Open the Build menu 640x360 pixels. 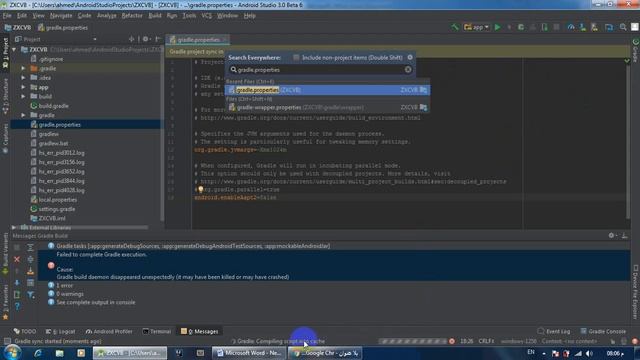coord(155,16)
